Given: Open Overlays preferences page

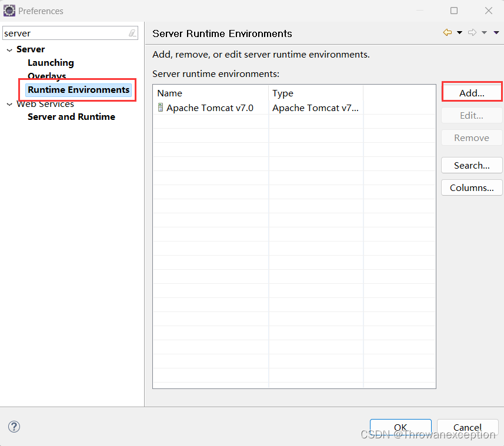Looking at the screenshot, I should 47,76.
